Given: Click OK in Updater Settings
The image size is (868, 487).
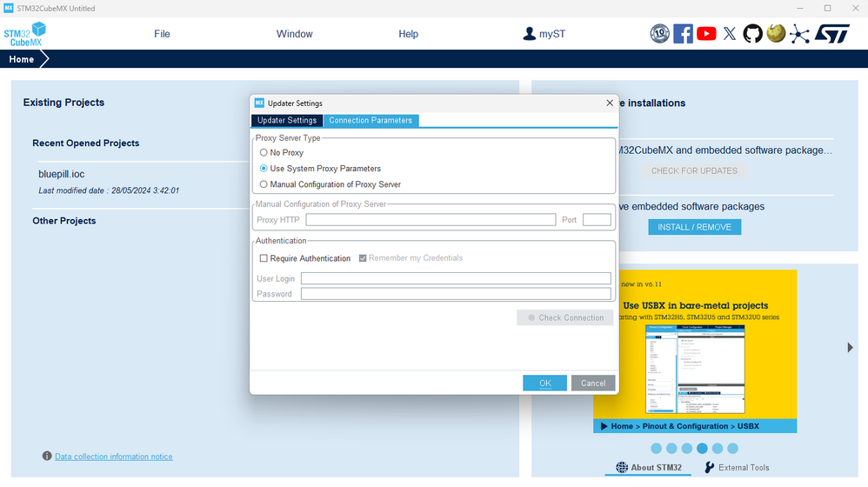Looking at the screenshot, I should tap(544, 383).
